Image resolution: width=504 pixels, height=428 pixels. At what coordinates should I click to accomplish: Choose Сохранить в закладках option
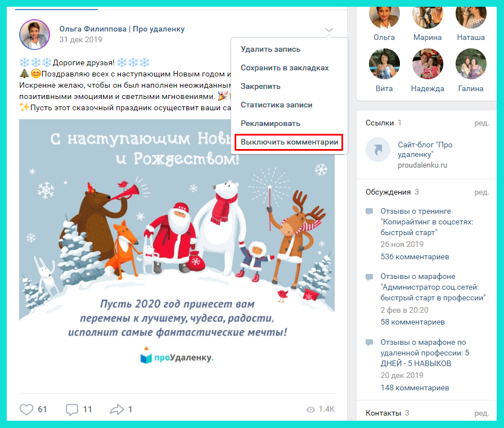click(x=285, y=68)
